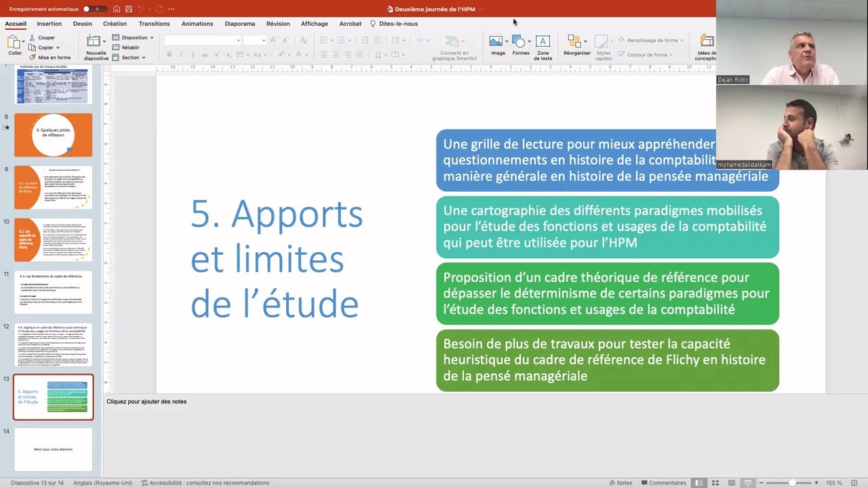
Task: Paste with the Coller button
Action: [14, 46]
